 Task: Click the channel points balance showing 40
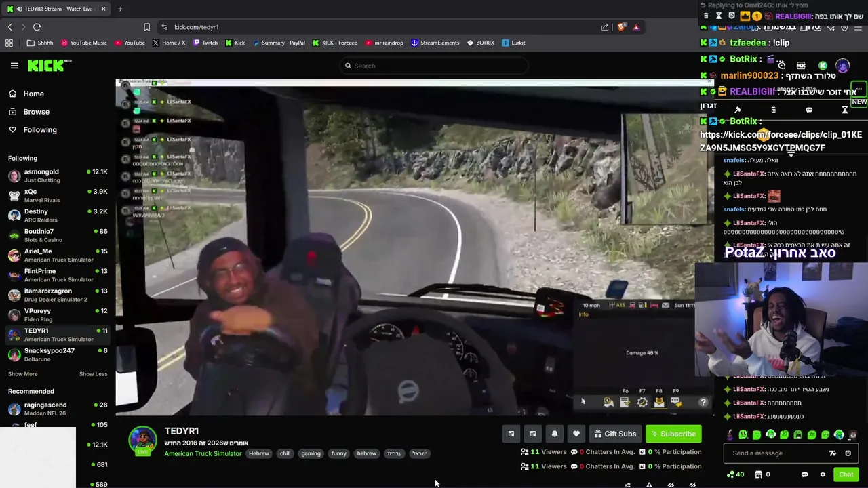pyautogui.click(x=735, y=474)
